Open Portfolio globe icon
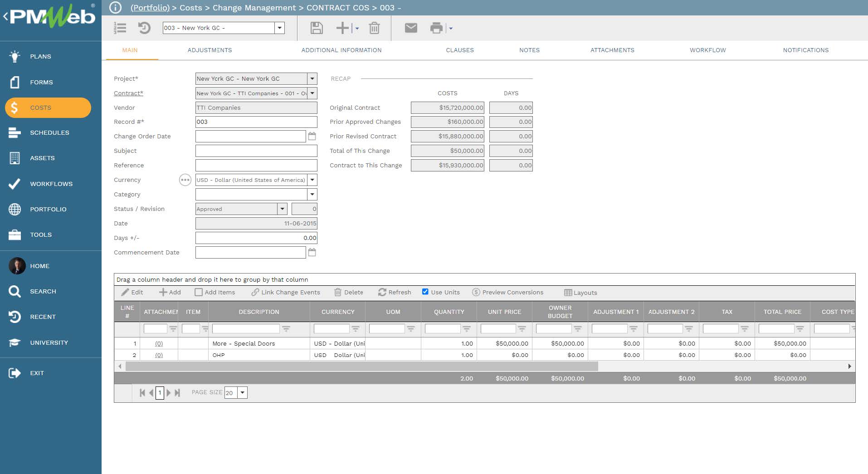 pyautogui.click(x=15, y=209)
